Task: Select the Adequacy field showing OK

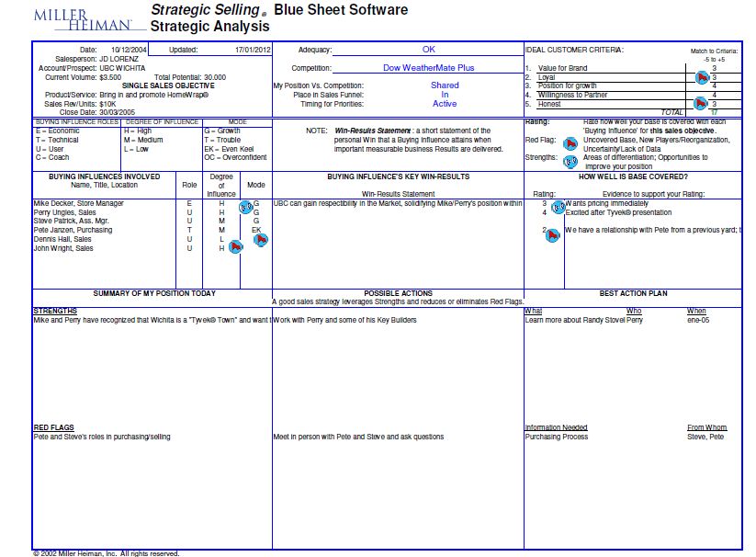Action: (428, 50)
